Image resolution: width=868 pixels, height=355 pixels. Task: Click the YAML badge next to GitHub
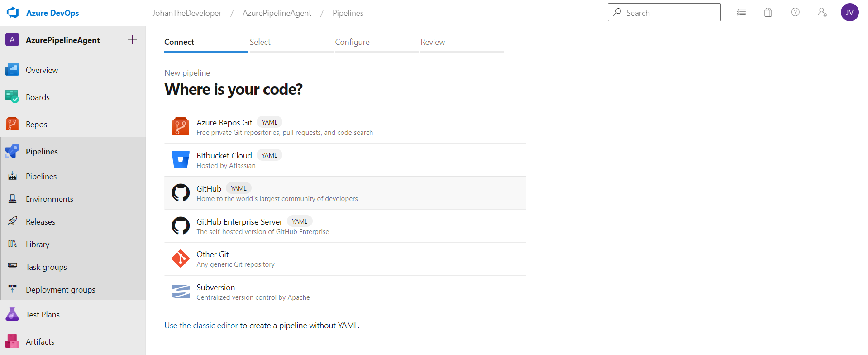coord(238,188)
